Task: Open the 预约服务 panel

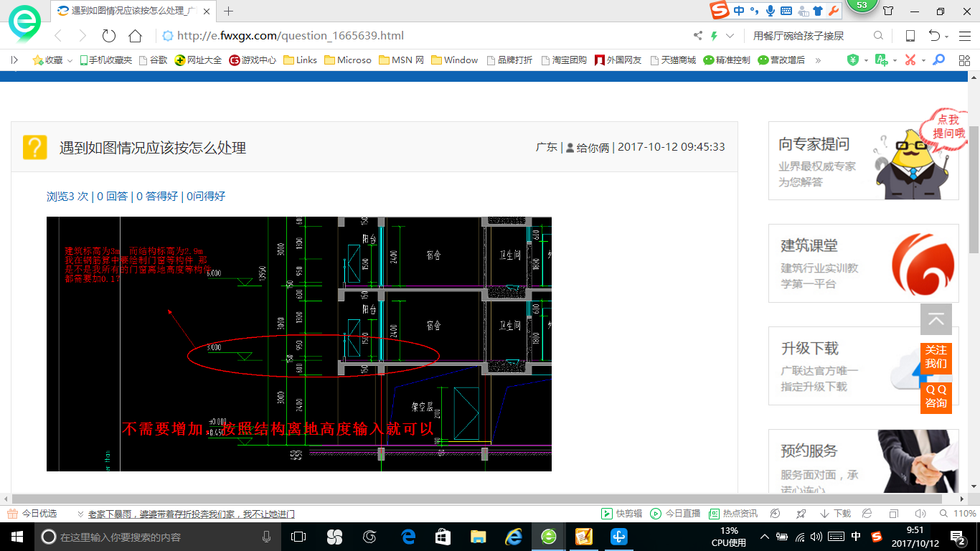Action: 863,461
